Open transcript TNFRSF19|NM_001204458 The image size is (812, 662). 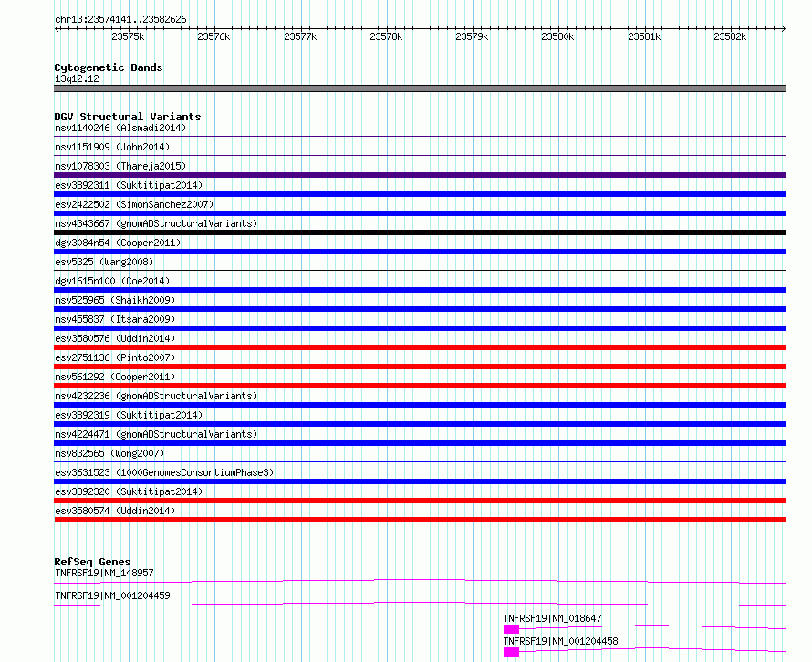click(561, 641)
